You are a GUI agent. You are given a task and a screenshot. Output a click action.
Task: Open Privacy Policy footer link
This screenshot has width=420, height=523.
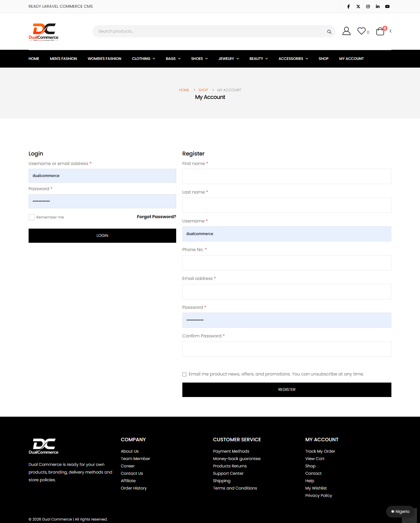click(x=319, y=495)
